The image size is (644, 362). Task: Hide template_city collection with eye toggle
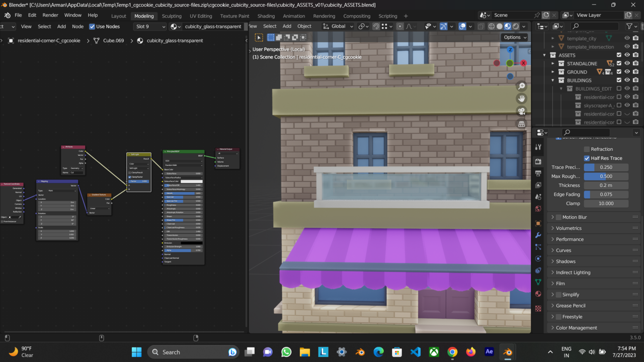pyautogui.click(x=626, y=38)
